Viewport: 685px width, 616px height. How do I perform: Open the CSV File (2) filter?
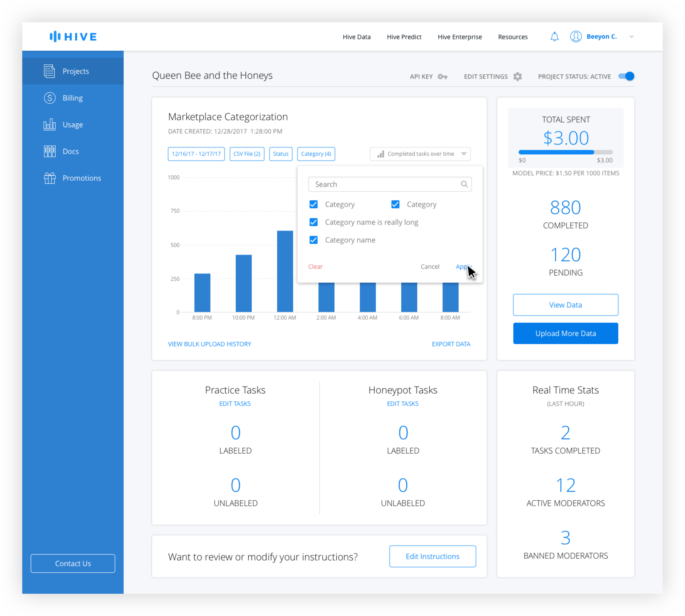pyautogui.click(x=247, y=154)
